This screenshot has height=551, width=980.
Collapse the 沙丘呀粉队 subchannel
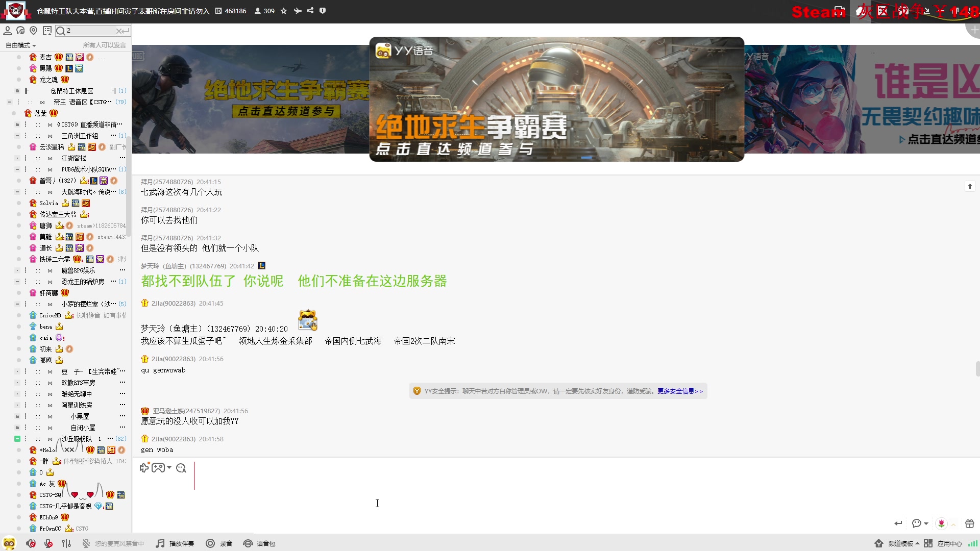click(17, 439)
